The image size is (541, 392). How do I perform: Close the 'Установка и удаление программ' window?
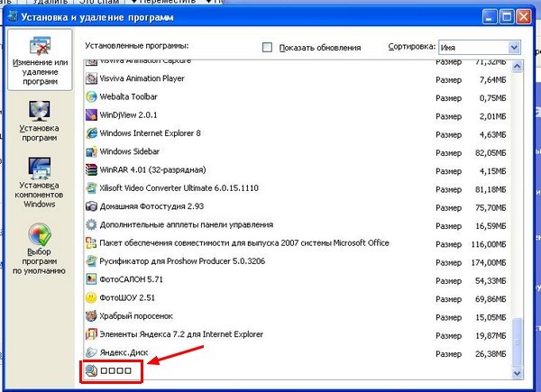click(524, 17)
